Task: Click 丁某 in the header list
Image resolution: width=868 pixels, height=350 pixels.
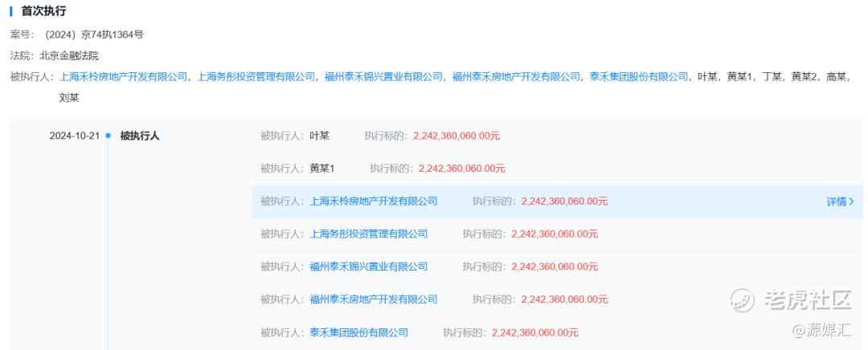Action: (x=772, y=77)
